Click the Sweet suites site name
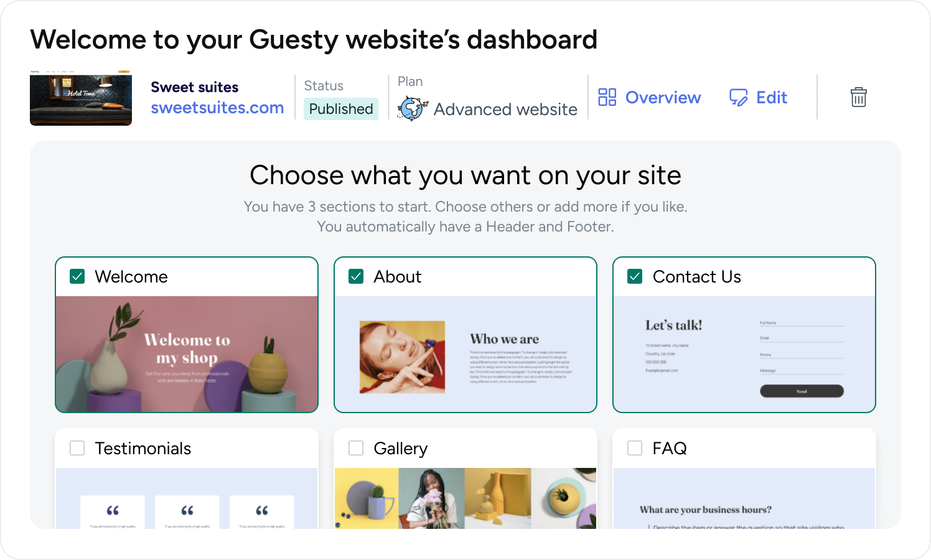931x560 pixels. [195, 87]
